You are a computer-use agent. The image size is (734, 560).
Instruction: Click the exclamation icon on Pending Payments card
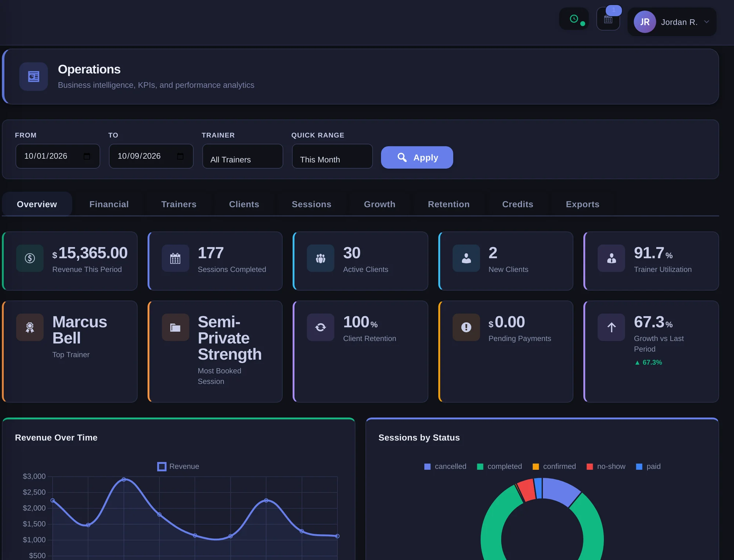point(466,327)
